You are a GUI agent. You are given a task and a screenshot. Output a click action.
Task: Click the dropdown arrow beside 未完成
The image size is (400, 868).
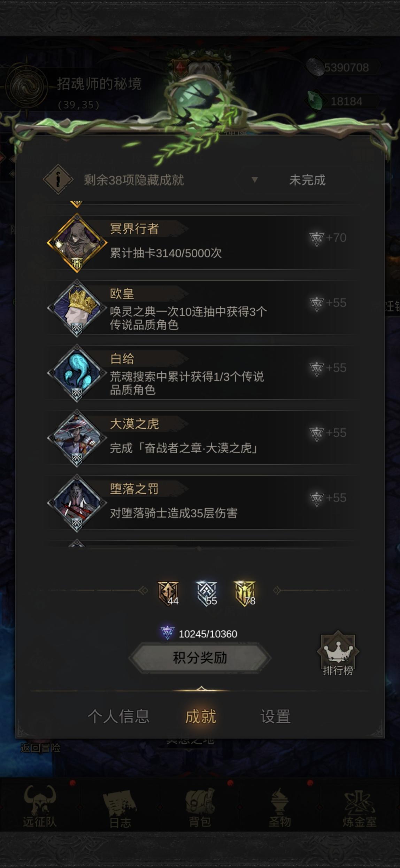click(255, 180)
